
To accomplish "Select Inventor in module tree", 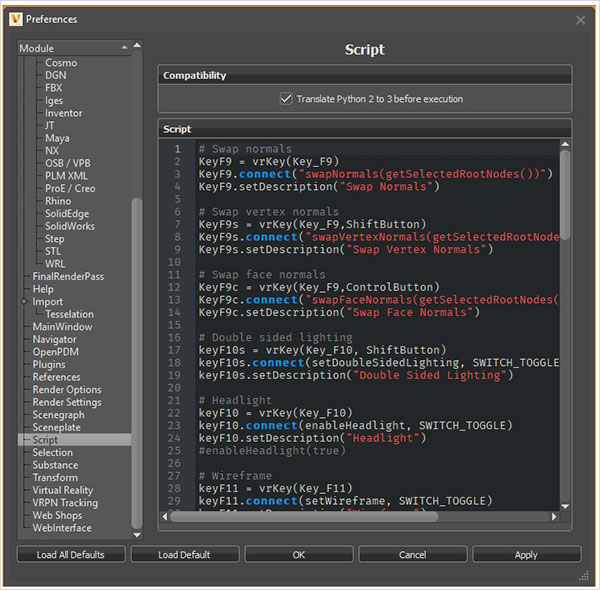I will [x=64, y=113].
